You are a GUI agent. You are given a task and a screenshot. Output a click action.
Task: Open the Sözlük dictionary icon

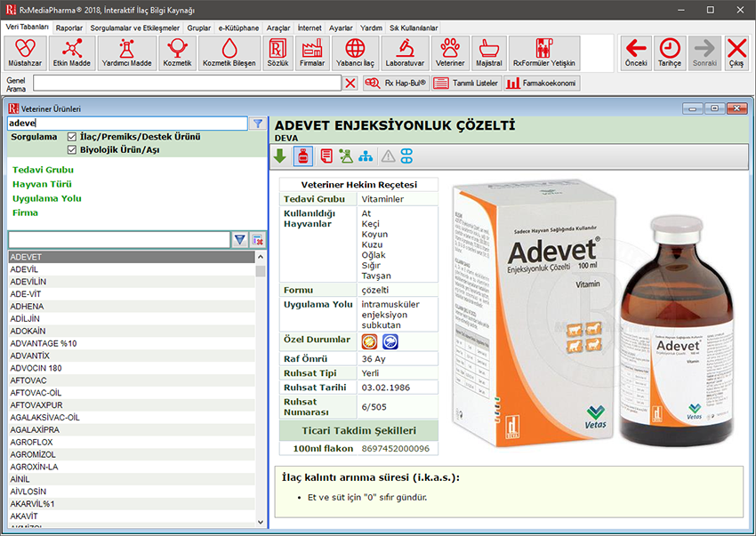coord(278,52)
